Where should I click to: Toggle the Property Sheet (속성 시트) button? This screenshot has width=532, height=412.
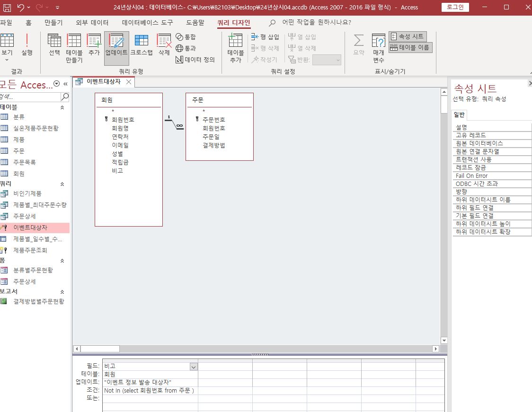click(x=408, y=36)
